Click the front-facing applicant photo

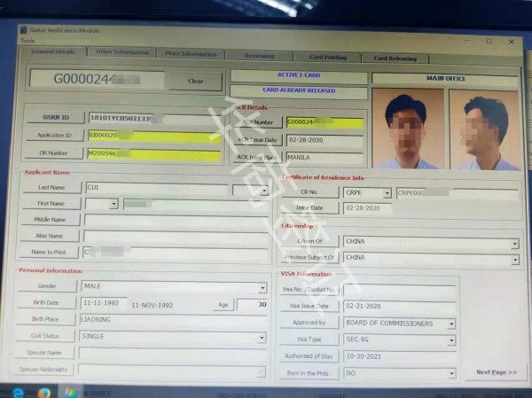tap(408, 130)
